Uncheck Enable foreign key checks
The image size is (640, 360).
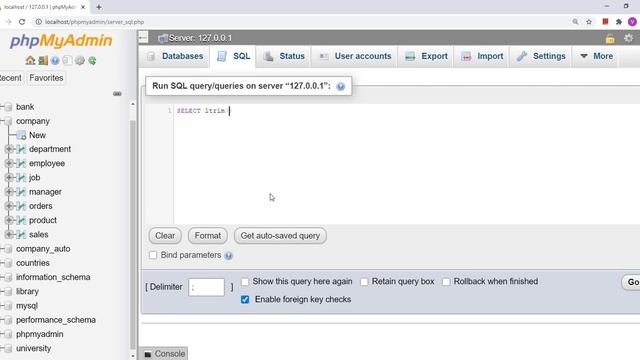[245, 300]
